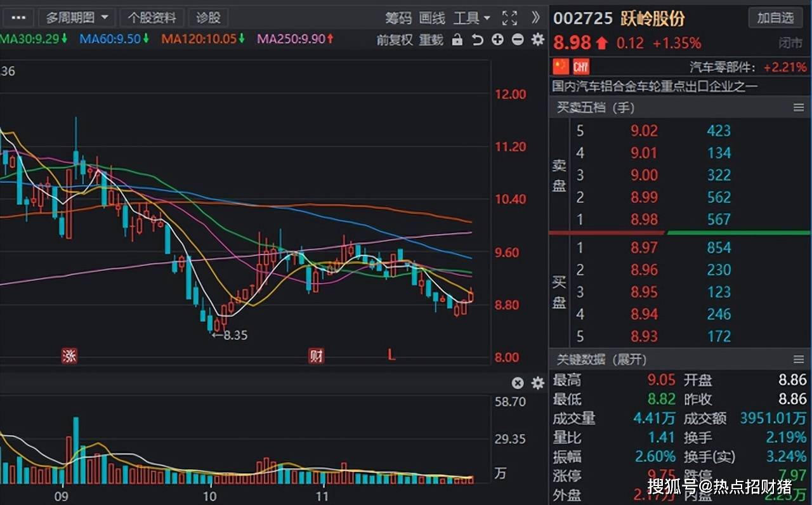Click the buy volume 854
The image size is (812, 505).
[719, 247]
